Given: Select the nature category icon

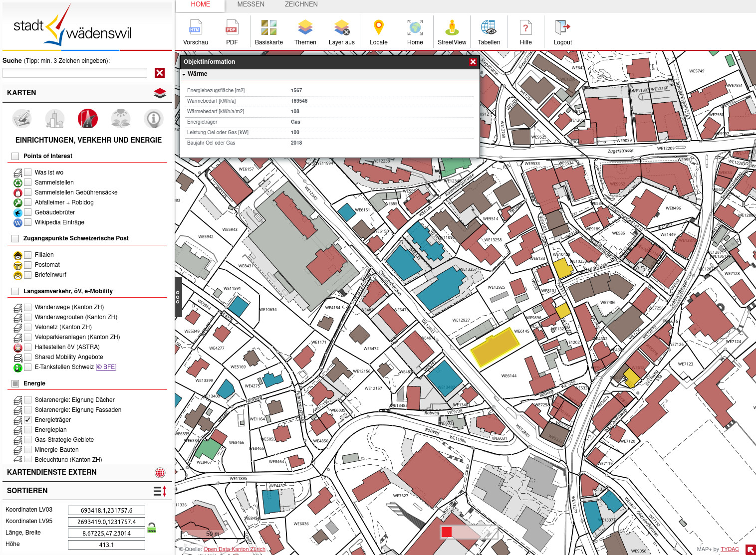Looking at the screenshot, I should coord(121,119).
